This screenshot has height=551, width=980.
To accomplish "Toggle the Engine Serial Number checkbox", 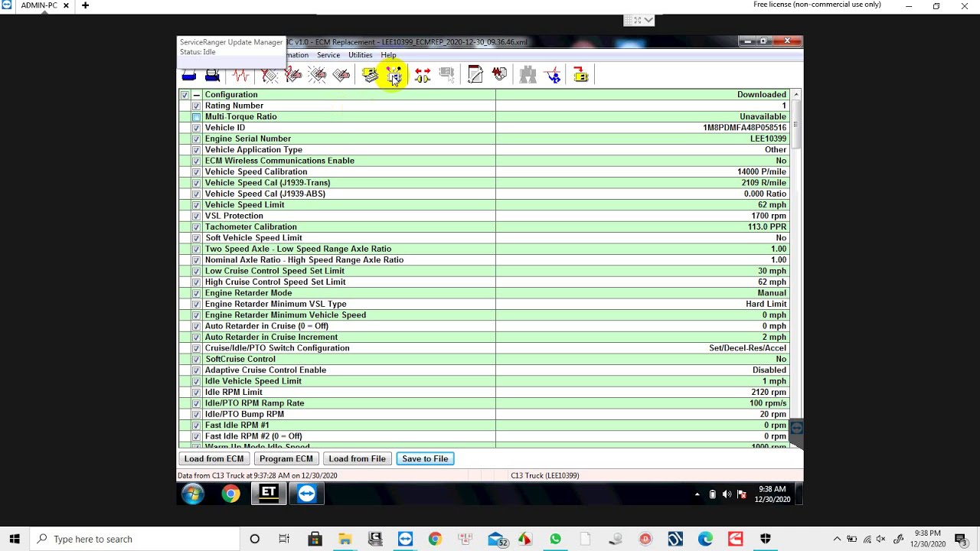I will pyautogui.click(x=196, y=139).
